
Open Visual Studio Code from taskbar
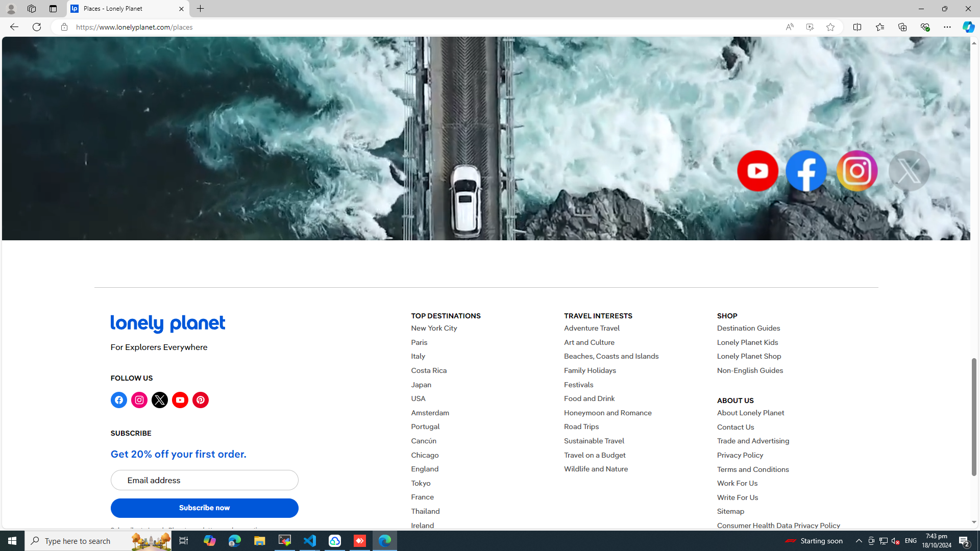pyautogui.click(x=310, y=541)
